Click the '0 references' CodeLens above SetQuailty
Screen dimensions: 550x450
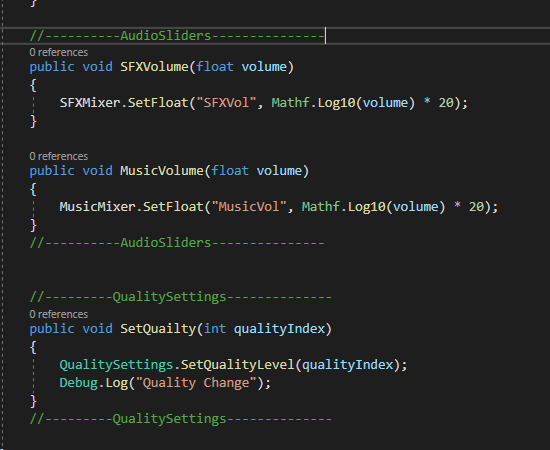(x=59, y=314)
